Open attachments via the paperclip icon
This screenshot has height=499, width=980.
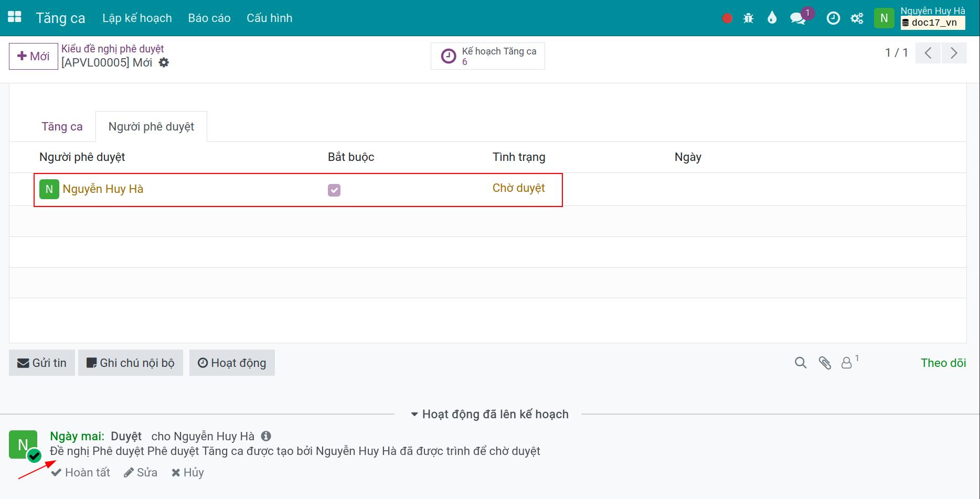click(x=825, y=363)
